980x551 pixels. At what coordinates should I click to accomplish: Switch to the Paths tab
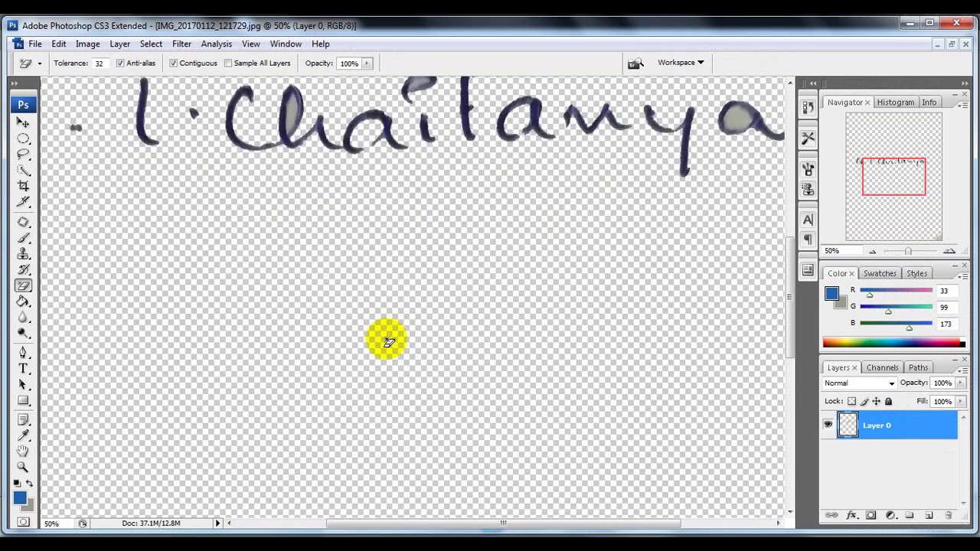coord(918,368)
